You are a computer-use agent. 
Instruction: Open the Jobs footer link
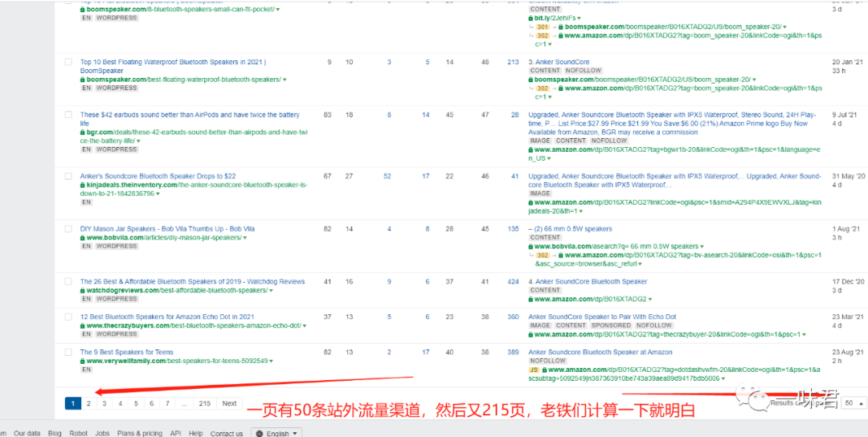102,434
